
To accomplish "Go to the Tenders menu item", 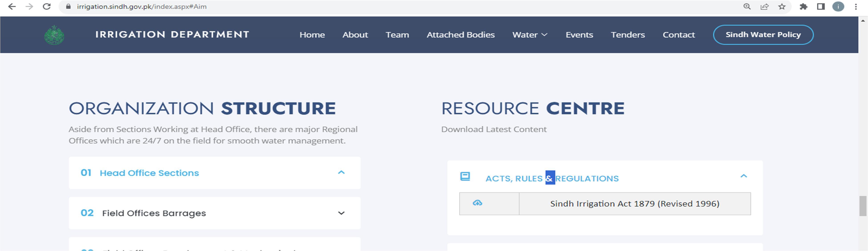I will point(627,35).
